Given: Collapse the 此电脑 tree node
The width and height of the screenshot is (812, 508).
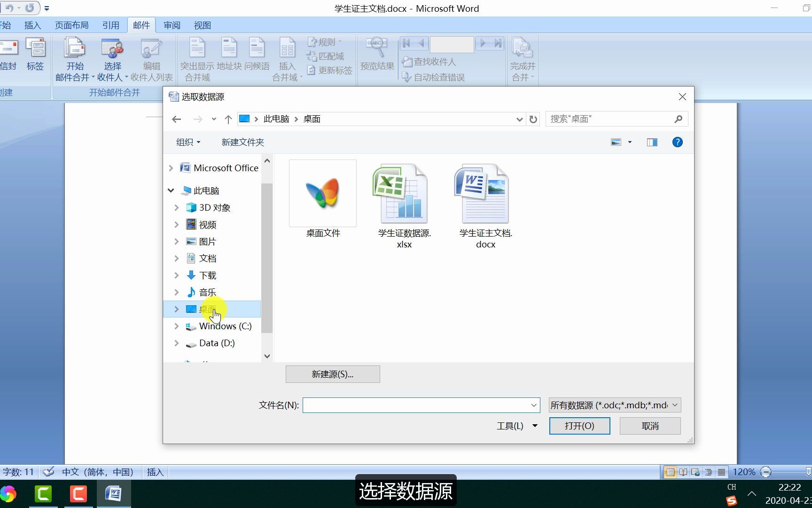Looking at the screenshot, I should click(171, 190).
